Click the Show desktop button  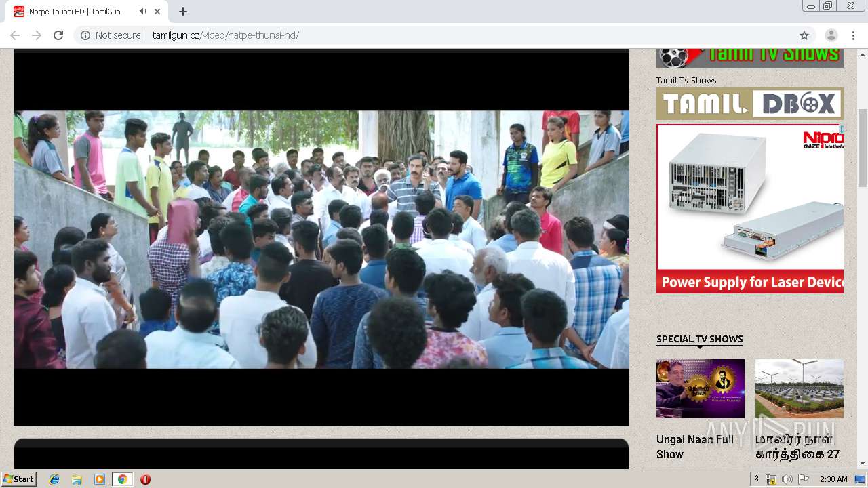point(860,479)
